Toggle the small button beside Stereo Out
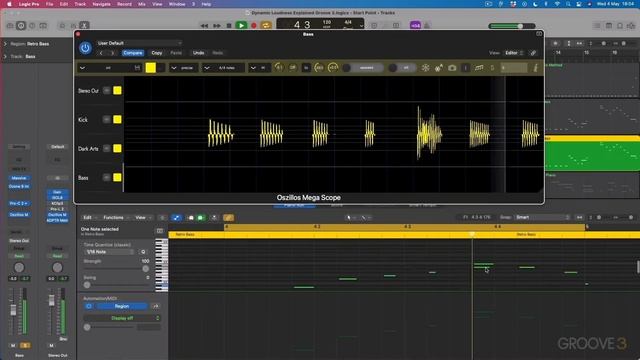The width and height of the screenshot is (640, 360). [107, 91]
